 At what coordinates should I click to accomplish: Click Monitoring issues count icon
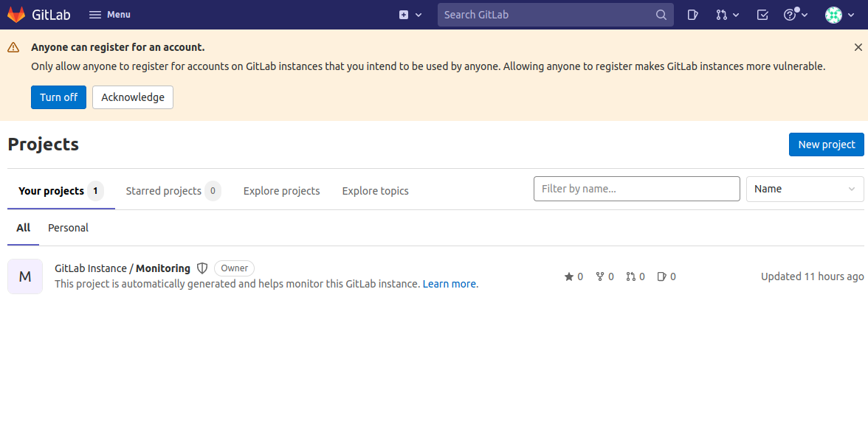[x=661, y=276]
